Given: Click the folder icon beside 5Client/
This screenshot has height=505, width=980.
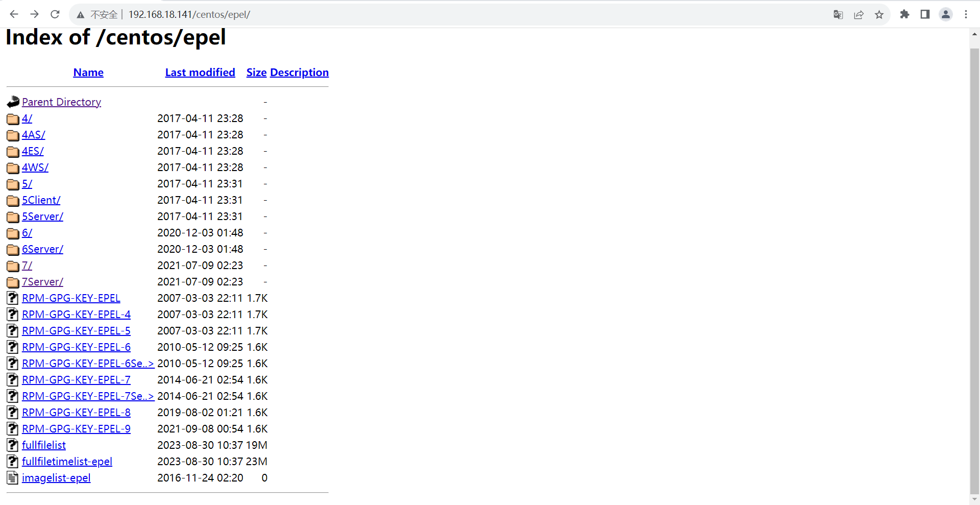Looking at the screenshot, I should point(13,201).
